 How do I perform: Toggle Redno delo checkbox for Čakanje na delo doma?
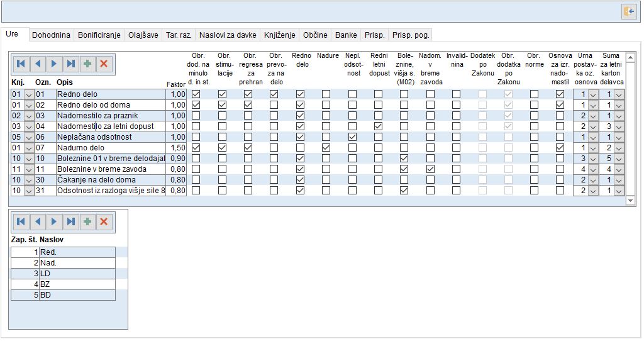(300, 179)
